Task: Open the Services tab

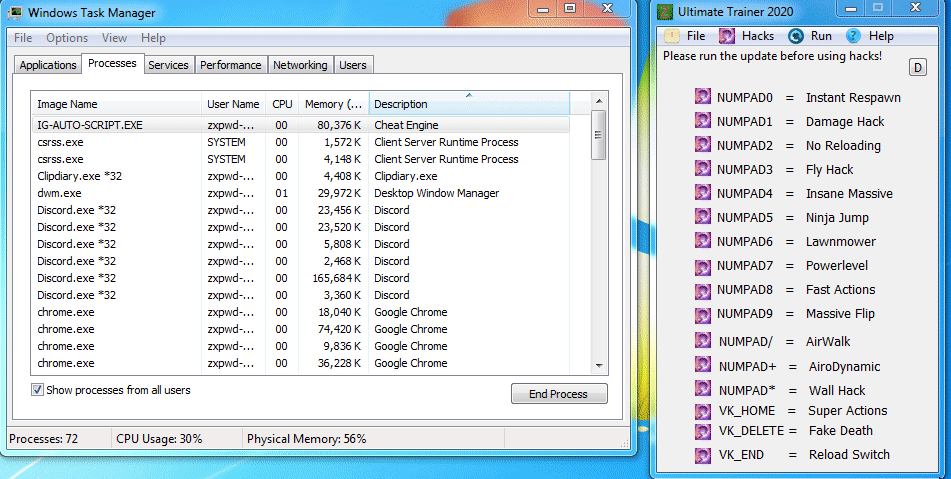Action: 168,65
